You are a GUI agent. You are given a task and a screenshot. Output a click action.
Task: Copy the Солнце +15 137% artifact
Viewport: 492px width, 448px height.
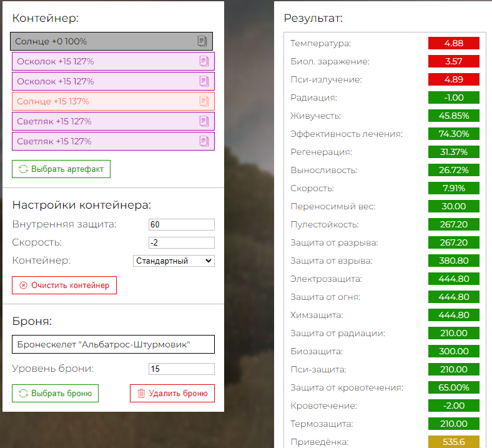204,101
